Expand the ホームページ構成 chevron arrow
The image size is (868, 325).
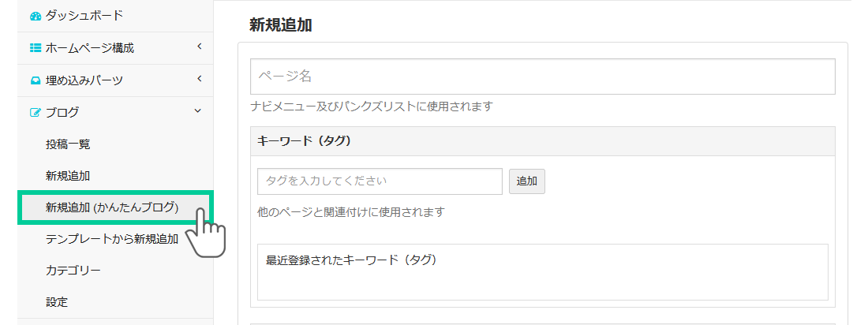click(200, 47)
